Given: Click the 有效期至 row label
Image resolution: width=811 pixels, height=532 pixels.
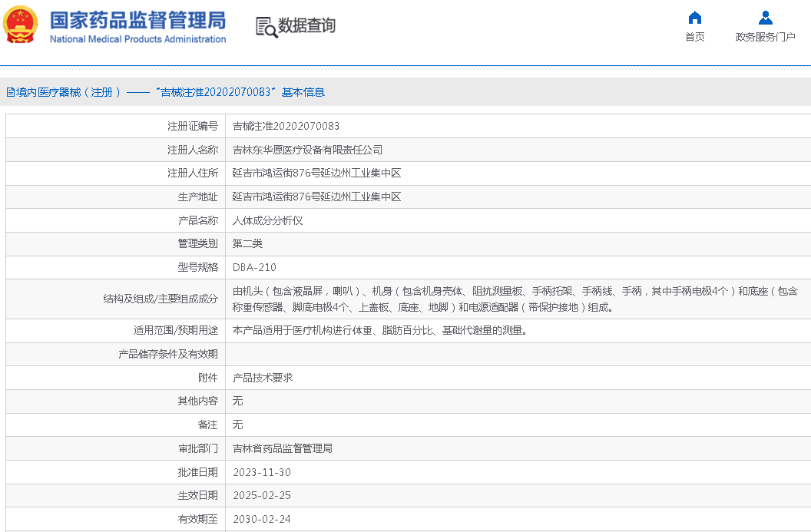Looking at the screenshot, I should coord(197,519).
